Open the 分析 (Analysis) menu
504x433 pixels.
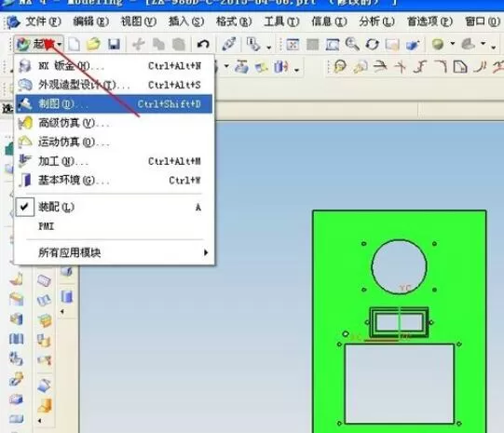376,21
